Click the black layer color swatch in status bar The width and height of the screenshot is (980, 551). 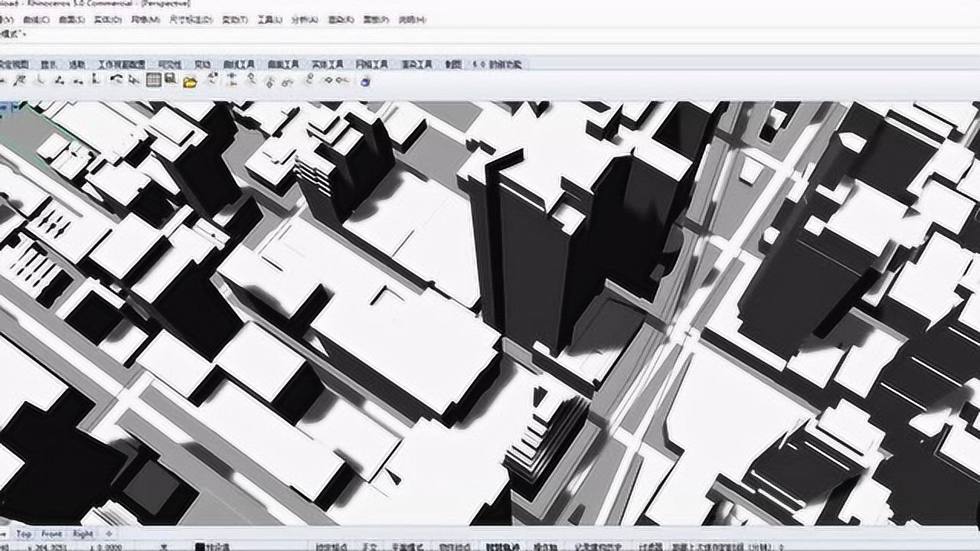pos(200,546)
